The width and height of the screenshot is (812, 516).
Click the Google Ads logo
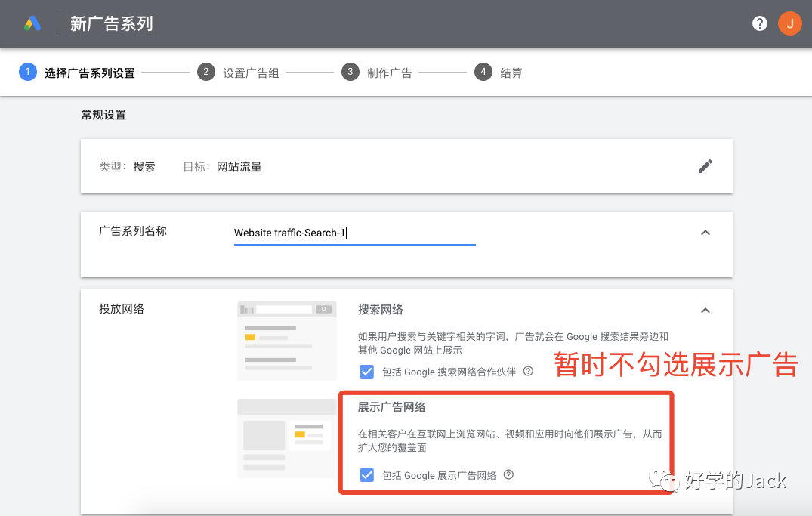(32, 23)
